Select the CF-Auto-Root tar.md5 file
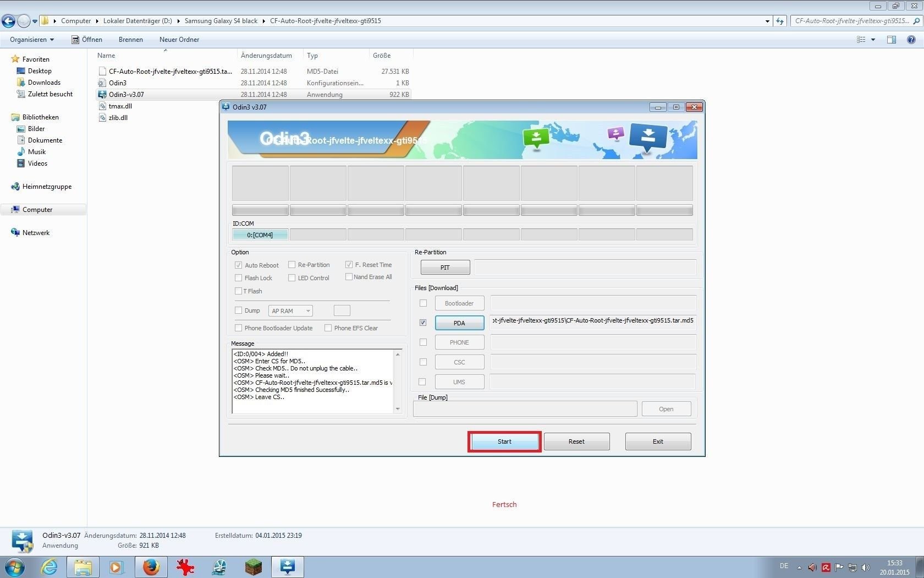 [x=254, y=72]
